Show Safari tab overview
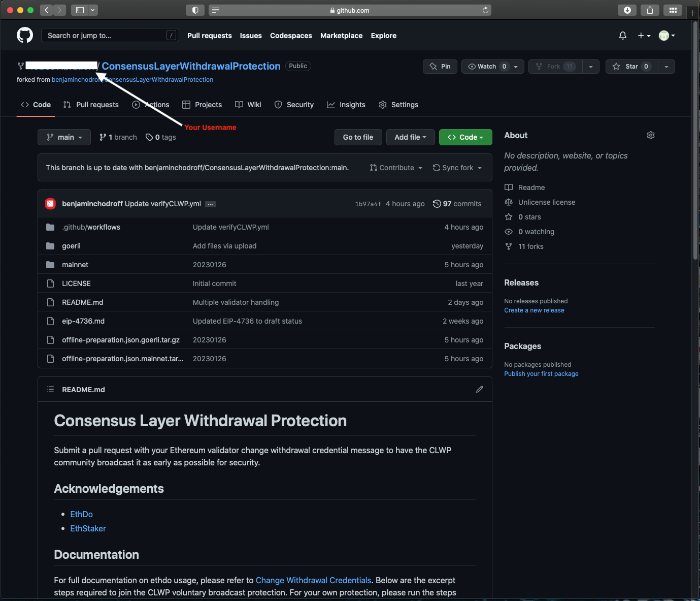 [673, 10]
